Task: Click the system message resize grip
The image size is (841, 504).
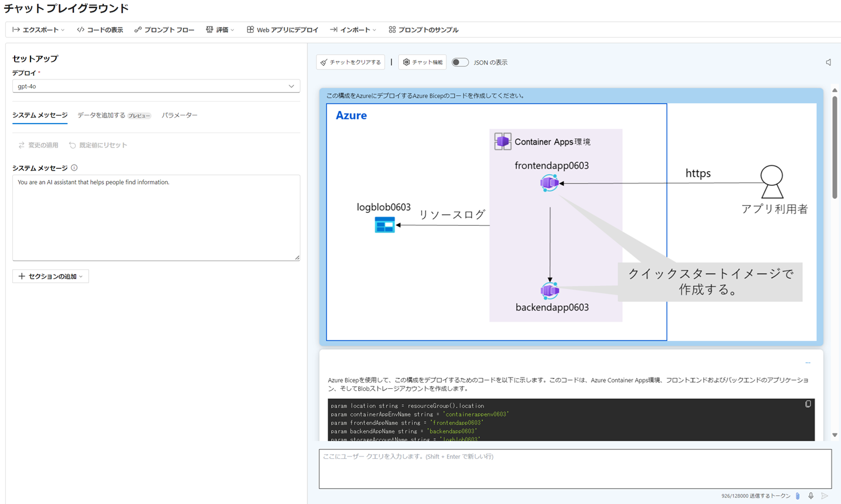Action: click(x=297, y=258)
